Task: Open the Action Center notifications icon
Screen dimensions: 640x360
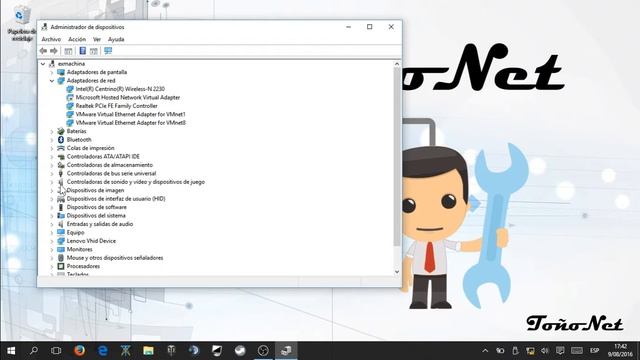Action: pos(560,351)
